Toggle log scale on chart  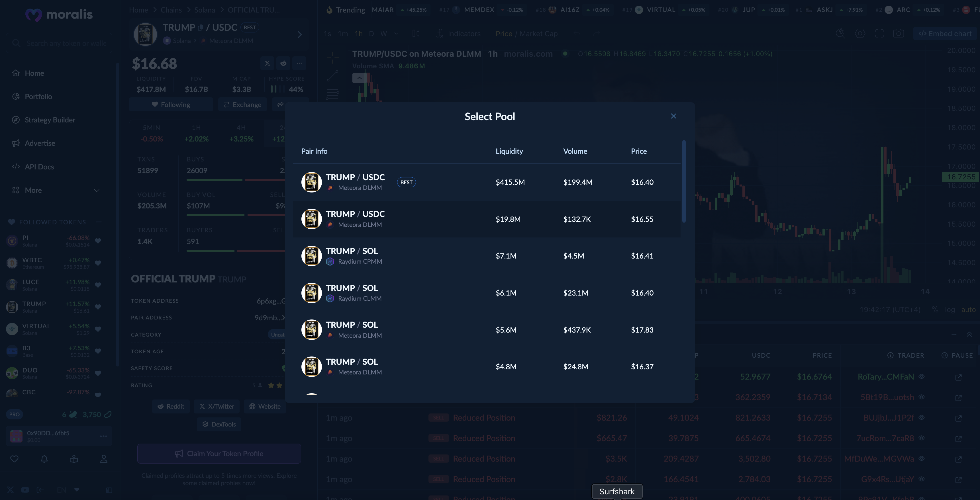[x=950, y=310]
